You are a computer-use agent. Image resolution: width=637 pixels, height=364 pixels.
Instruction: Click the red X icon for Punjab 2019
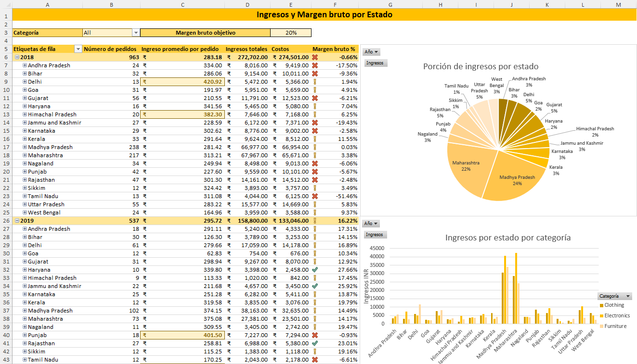click(x=315, y=335)
